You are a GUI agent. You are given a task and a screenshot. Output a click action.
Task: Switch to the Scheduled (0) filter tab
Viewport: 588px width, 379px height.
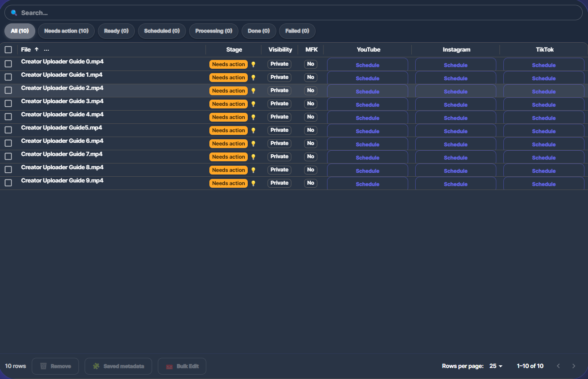click(162, 31)
